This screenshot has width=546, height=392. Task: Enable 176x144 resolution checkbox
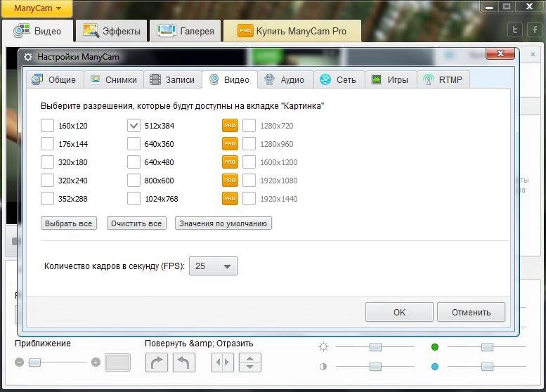pyautogui.click(x=47, y=144)
